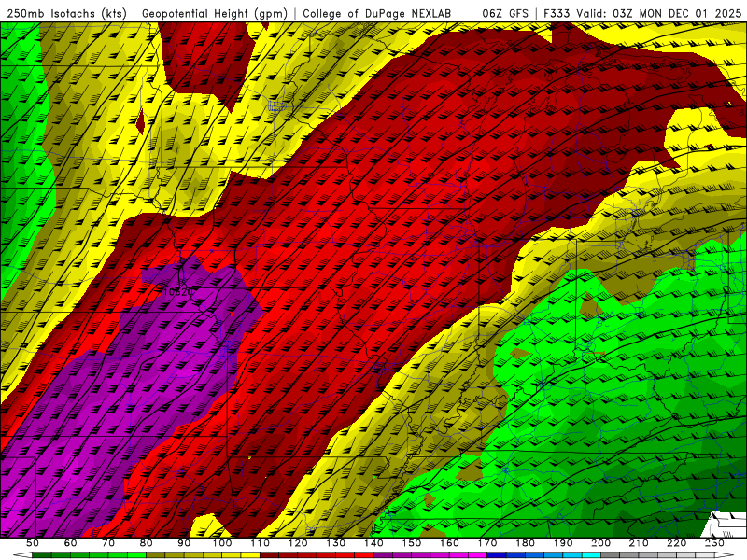This screenshot has width=747, height=560.
Task: Click the "Geopotential Height (gpm)" header text
Action: pos(215,13)
